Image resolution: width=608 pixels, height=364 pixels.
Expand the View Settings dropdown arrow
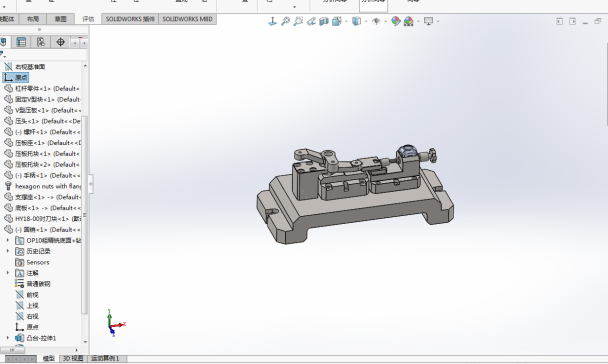tap(438, 21)
